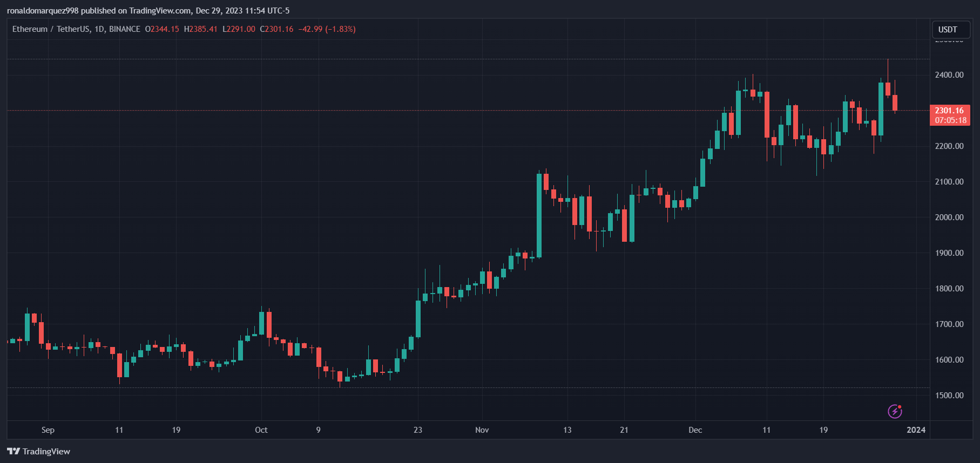980x463 pixels.
Task: Click the 1900.00 price axis label
Action: (x=949, y=253)
